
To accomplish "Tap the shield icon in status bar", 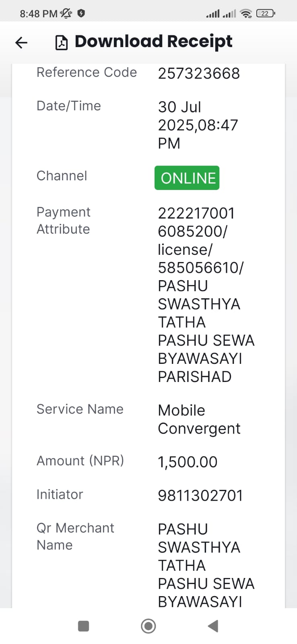I will (81, 13).
